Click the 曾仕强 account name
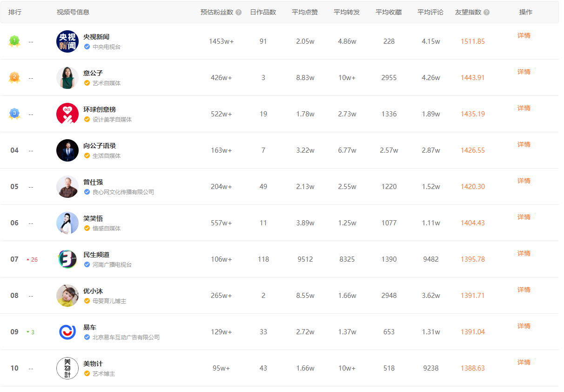Screen dimensions: 564x392 [x=93, y=182]
